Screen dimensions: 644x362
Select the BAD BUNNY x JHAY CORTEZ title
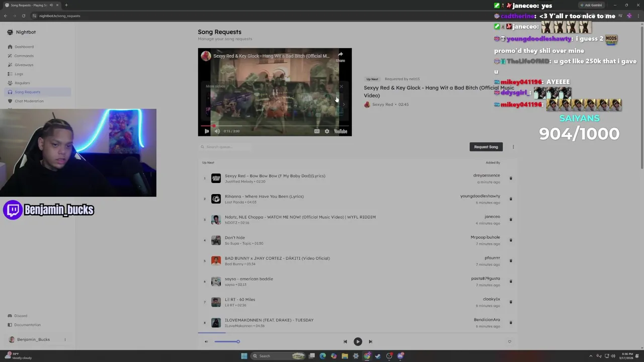point(277,258)
